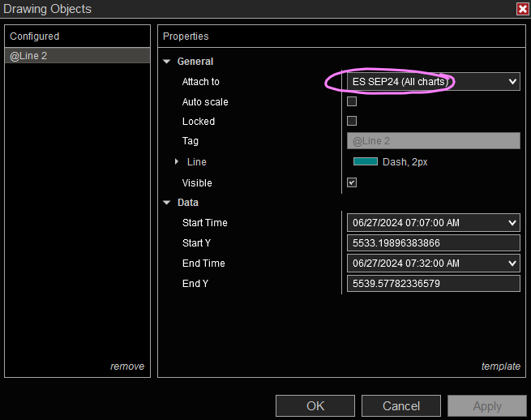Image resolution: width=531 pixels, height=420 pixels.
Task: Click the End Y label
Action: point(195,284)
